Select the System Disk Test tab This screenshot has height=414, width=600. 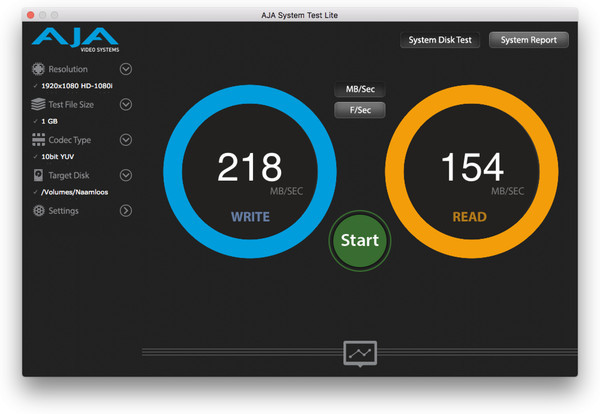click(x=440, y=40)
